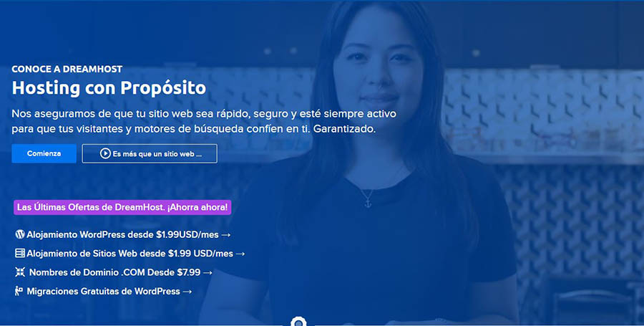This screenshot has height=326, width=644.
Task: Click arrow after Nombres de Dominio .COM offer
Action: pyautogui.click(x=208, y=272)
